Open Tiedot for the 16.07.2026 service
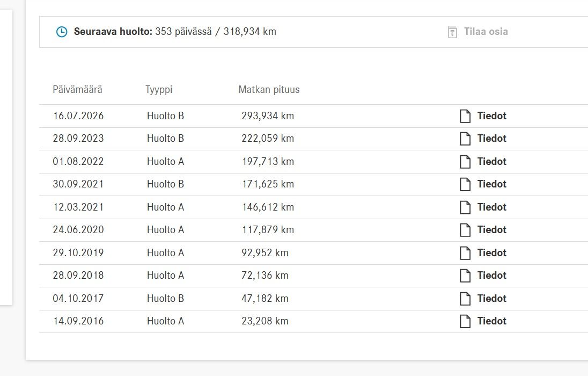The image size is (588, 376). pos(491,115)
